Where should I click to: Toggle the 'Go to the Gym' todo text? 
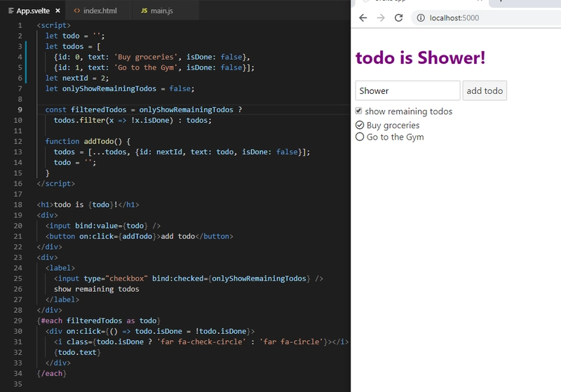click(x=395, y=137)
